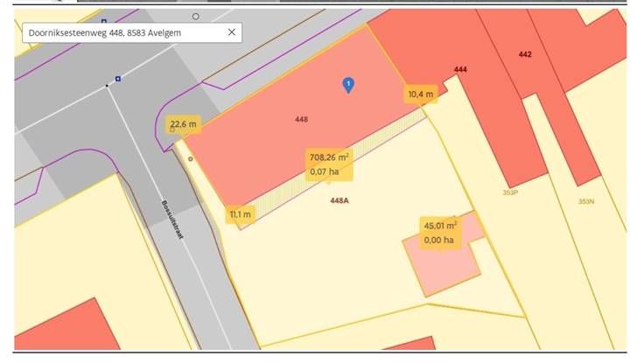
Task: Select parcel 448A on the map
Action: point(339,200)
